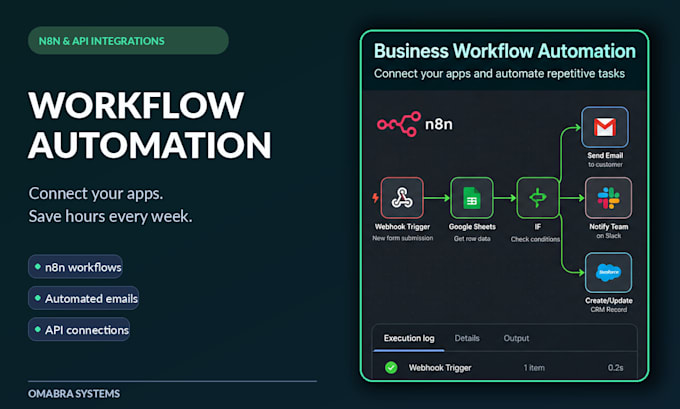Switch to the Execution log tab

(409, 338)
